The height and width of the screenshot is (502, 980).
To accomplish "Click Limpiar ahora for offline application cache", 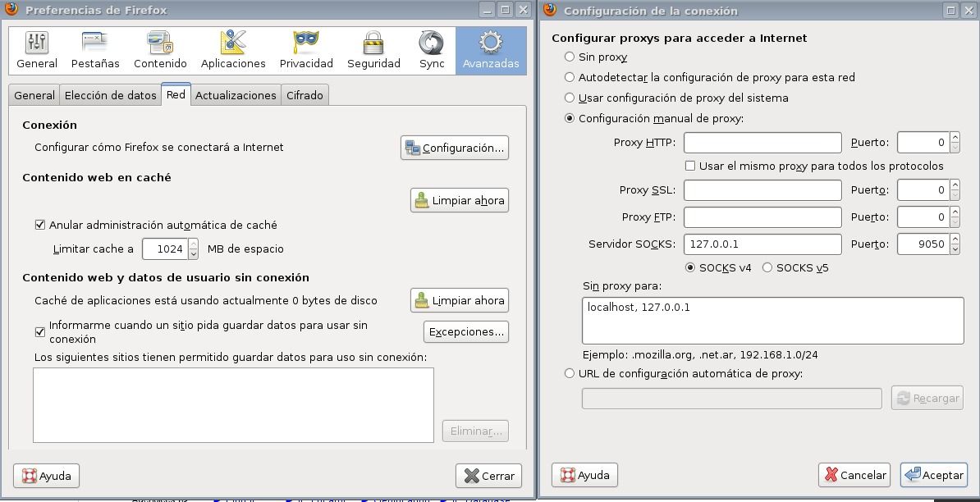I will tap(460, 300).
